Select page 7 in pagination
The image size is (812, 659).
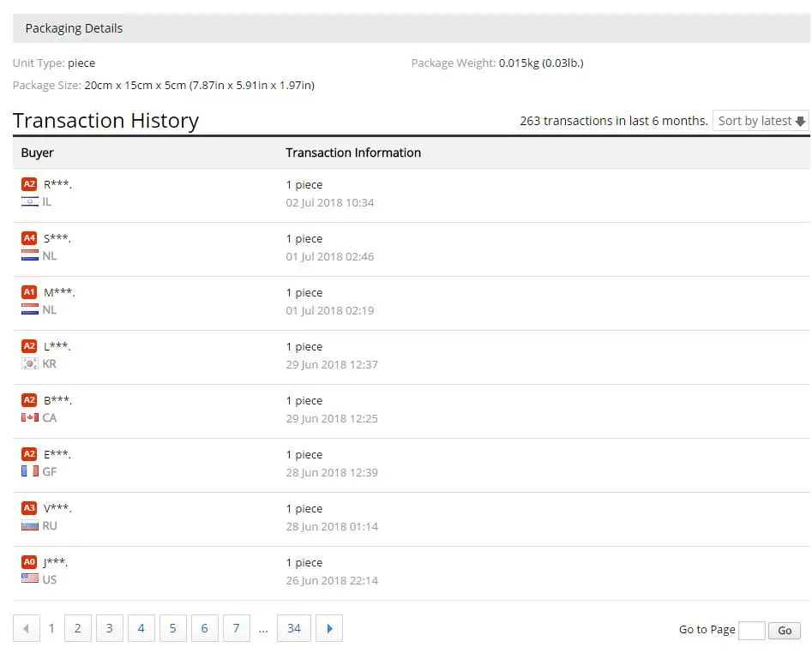pos(237,628)
